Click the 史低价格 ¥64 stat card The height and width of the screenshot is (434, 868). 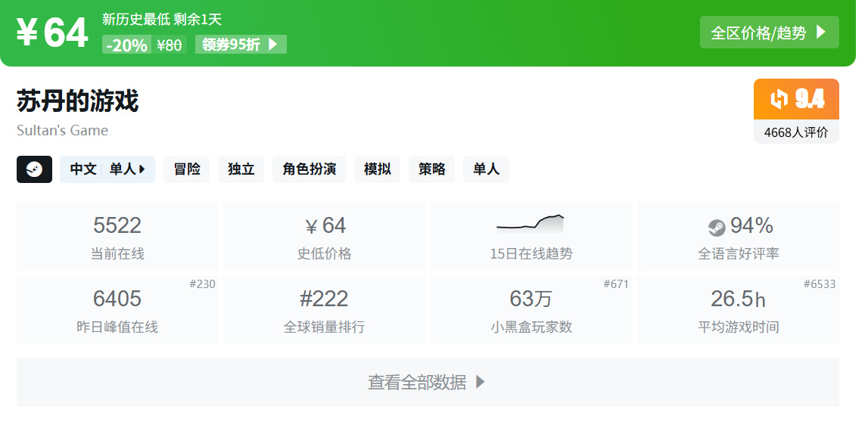click(325, 237)
